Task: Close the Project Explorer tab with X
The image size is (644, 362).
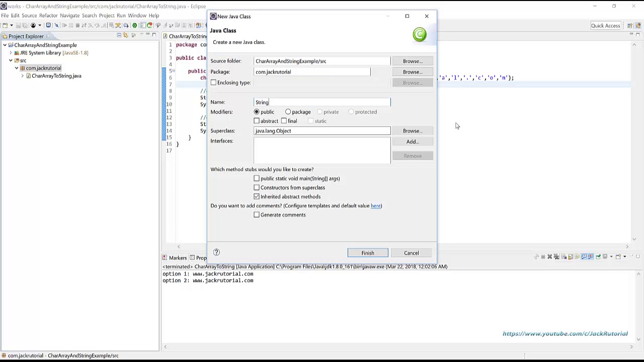Action: 48,36
